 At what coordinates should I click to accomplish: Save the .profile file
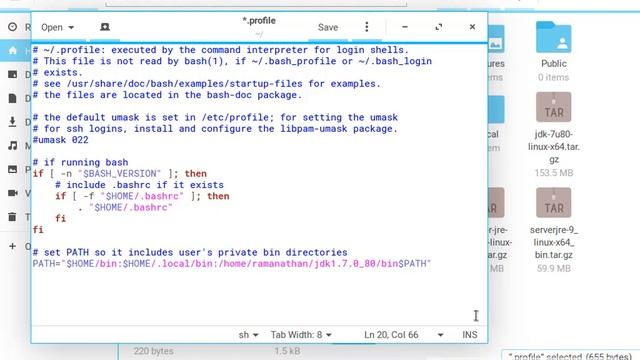point(328,27)
